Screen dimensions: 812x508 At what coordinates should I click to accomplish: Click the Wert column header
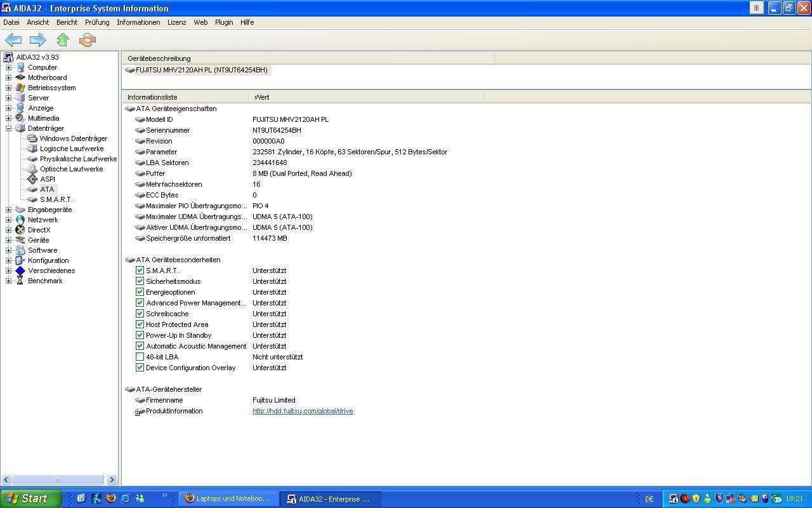pos(366,97)
